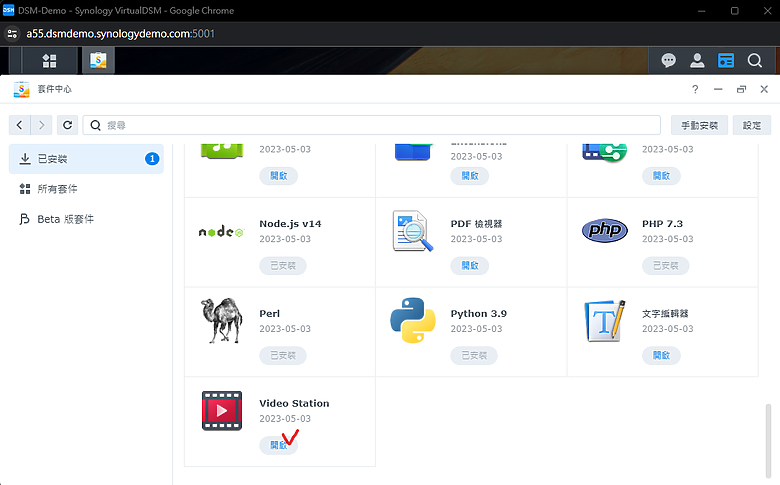
Task: Click 已安裝 button under Node.js v14
Action: pyautogui.click(x=283, y=266)
